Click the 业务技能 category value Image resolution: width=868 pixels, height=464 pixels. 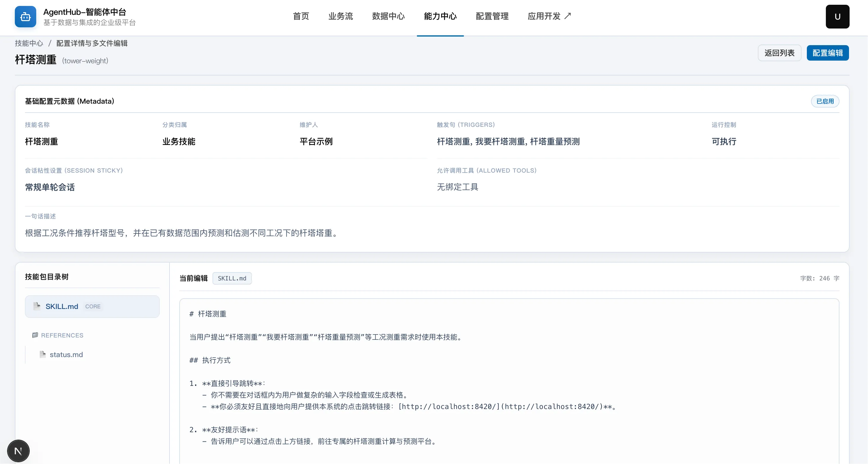(x=179, y=141)
